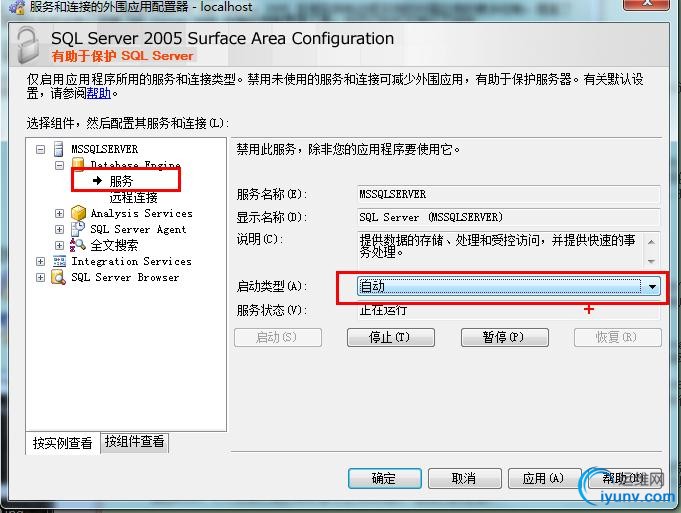
Task: Select the 远程连接 tree item
Action: 133,198
